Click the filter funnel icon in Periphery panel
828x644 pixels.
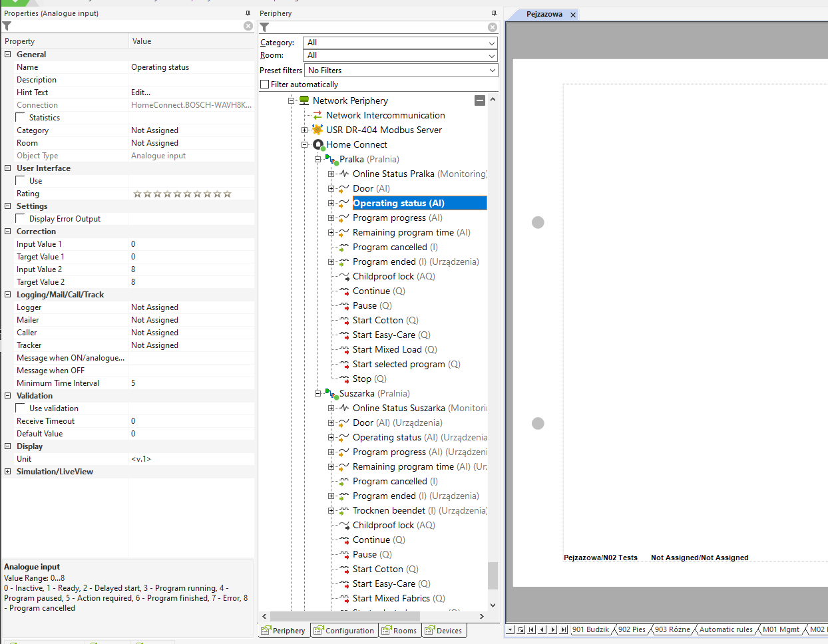(265, 27)
